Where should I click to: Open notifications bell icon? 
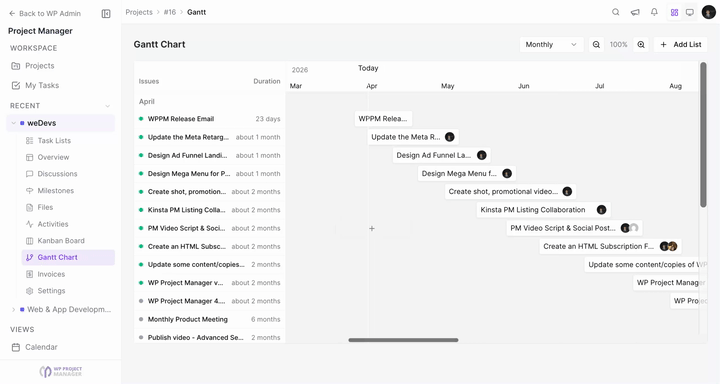[x=654, y=12]
